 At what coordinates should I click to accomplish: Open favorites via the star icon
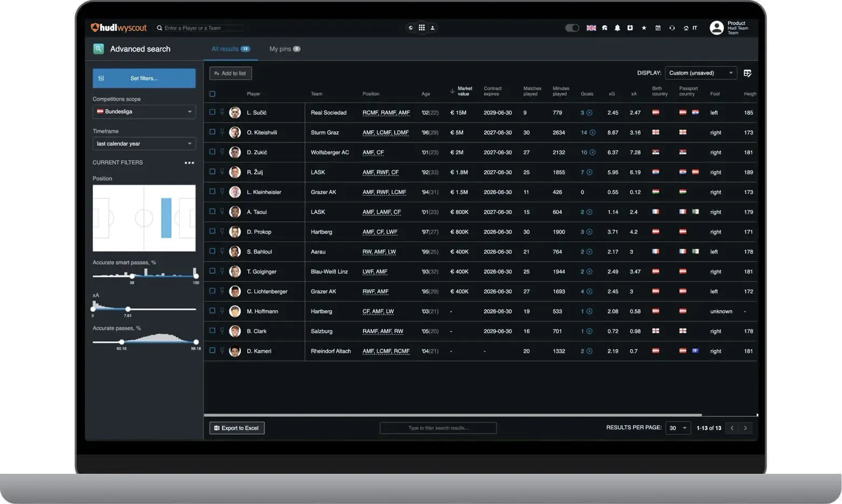pos(644,28)
